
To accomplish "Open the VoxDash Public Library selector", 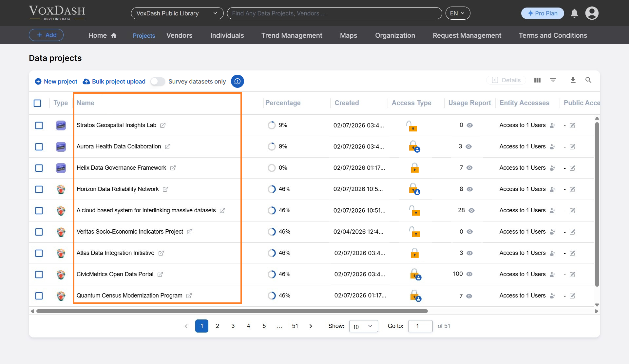I will pos(177,13).
